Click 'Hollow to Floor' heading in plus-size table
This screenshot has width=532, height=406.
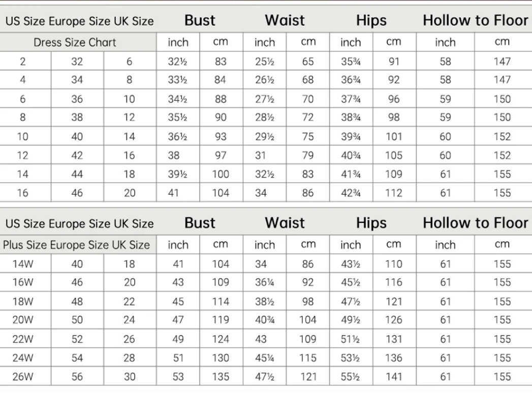pyautogui.click(x=476, y=223)
